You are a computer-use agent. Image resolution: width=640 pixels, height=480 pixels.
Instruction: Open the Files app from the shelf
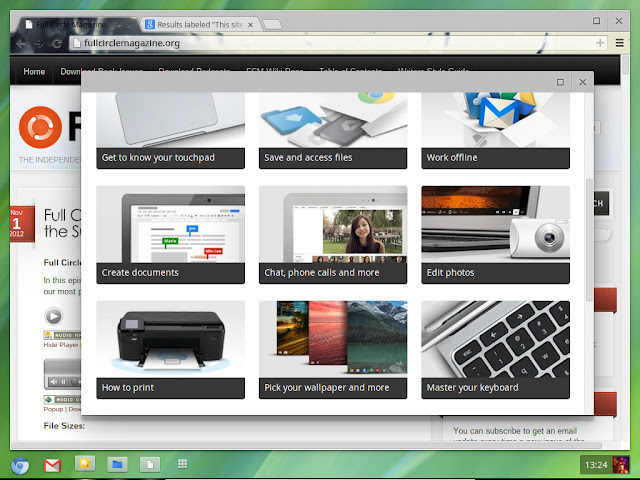(118, 464)
